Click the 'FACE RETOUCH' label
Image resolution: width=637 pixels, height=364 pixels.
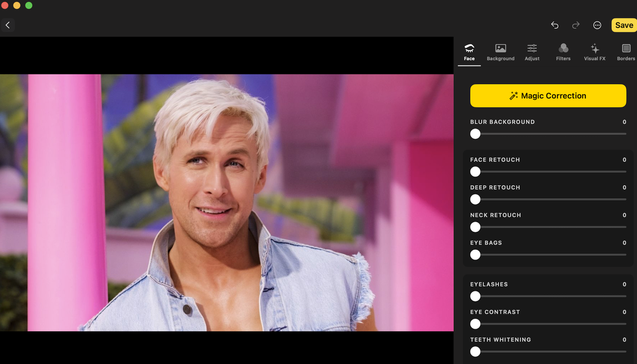(x=495, y=160)
